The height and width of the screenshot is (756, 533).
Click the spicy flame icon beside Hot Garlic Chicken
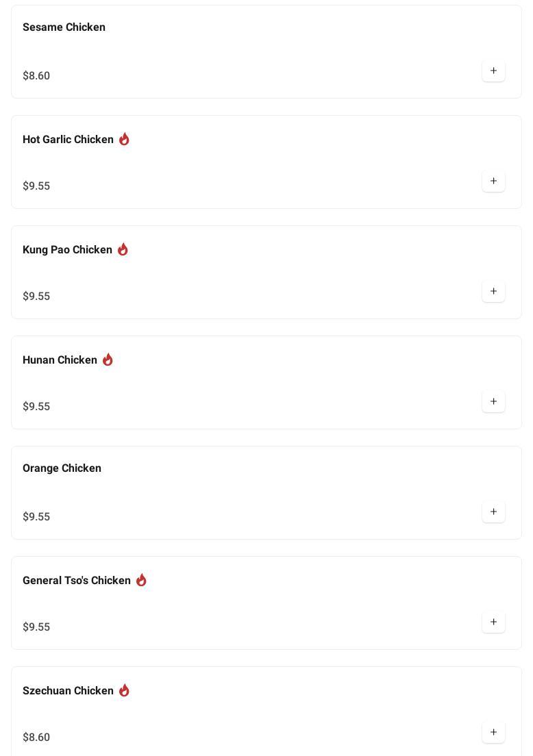click(x=124, y=139)
